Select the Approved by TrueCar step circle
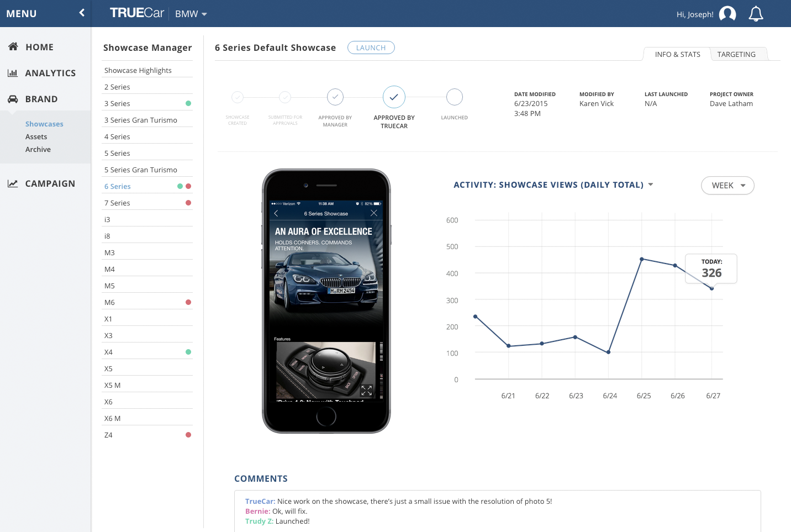This screenshot has width=791, height=532. point(394,97)
